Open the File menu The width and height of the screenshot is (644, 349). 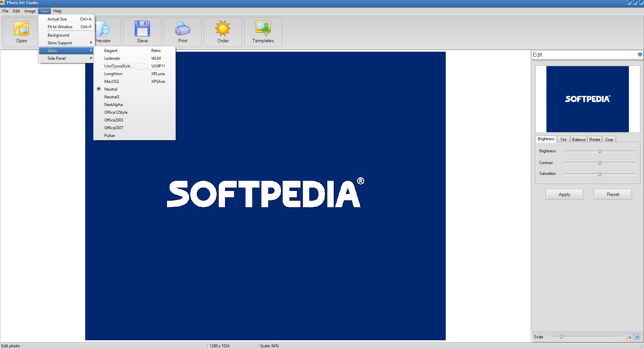tap(5, 11)
